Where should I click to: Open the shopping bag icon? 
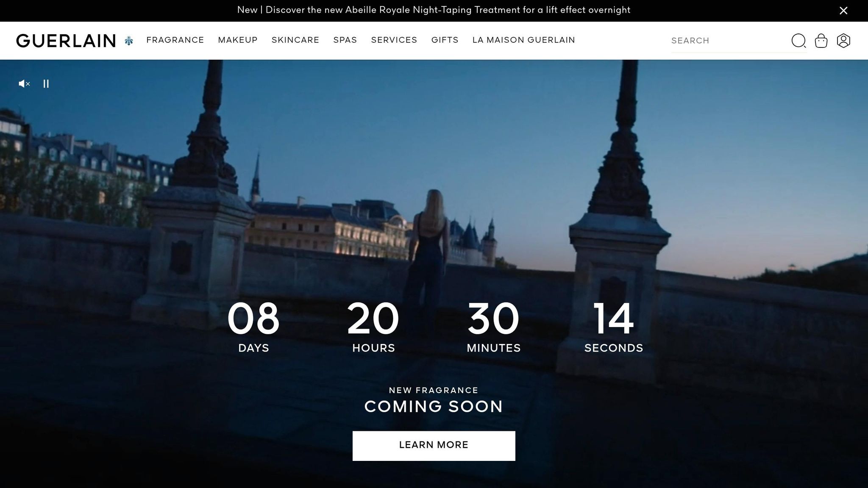(x=821, y=41)
